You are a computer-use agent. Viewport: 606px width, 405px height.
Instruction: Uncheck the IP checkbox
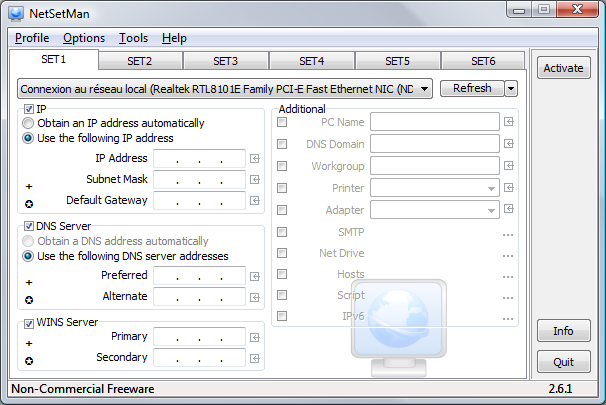click(29, 109)
